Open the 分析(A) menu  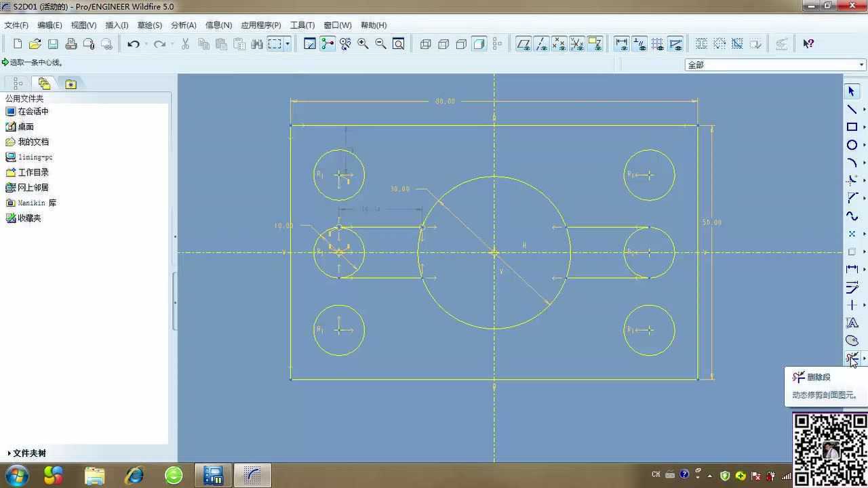(183, 25)
